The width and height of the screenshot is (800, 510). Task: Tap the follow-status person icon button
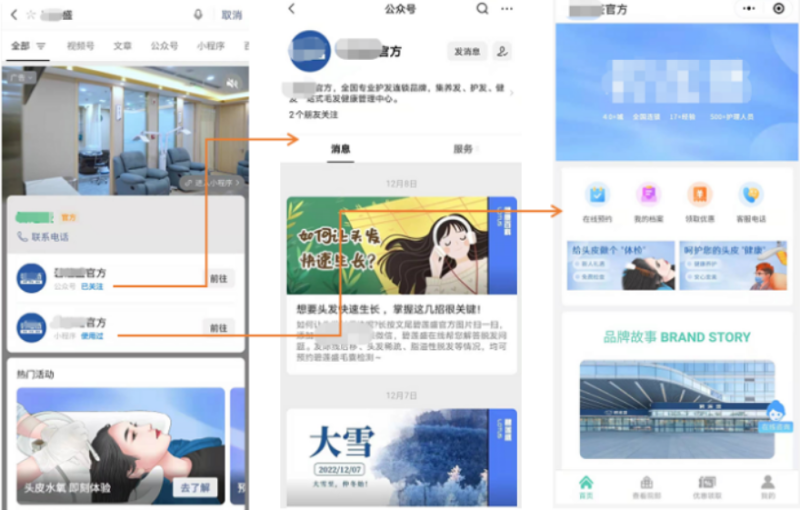503,52
